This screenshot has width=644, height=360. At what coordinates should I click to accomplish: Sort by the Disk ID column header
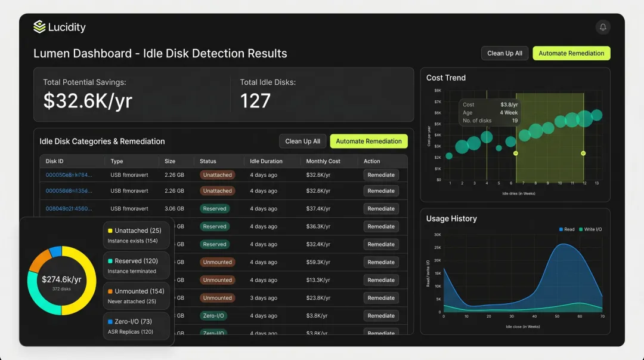54,161
